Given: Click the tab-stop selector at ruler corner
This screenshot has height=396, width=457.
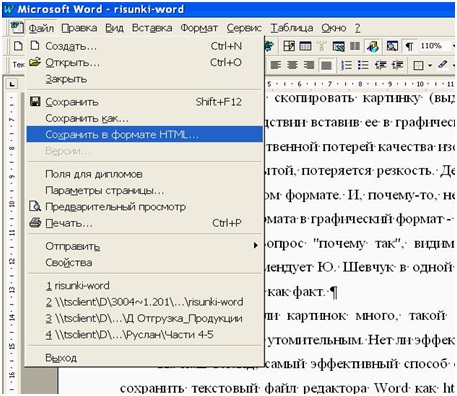Looking at the screenshot, I should [x=12, y=84].
